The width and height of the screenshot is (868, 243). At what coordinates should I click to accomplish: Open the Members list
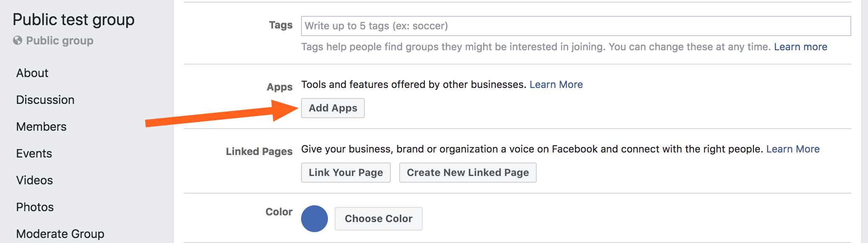coord(41,127)
